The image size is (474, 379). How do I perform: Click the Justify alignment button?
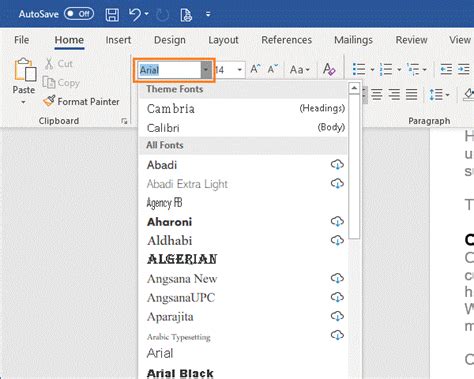coord(411,95)
